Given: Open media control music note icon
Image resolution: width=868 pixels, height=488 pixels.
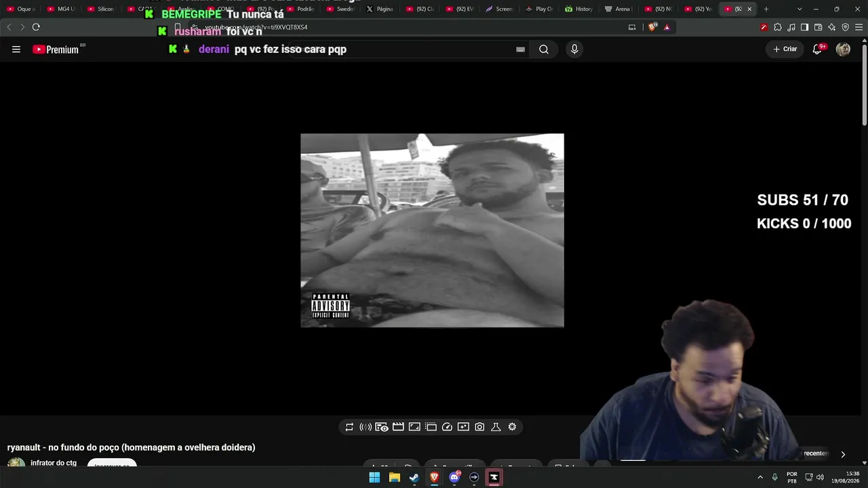Looking at the screenshot, I should (791, 27).
